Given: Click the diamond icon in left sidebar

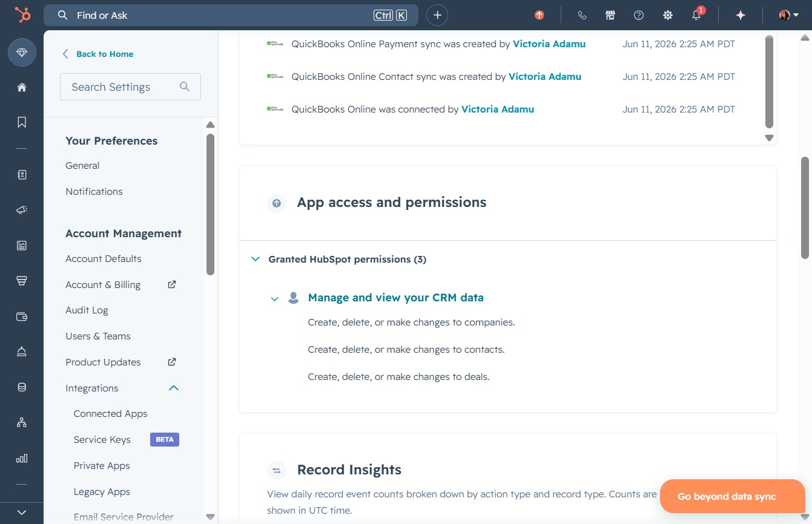Looking at the screenshot, I should coord(22,53).
